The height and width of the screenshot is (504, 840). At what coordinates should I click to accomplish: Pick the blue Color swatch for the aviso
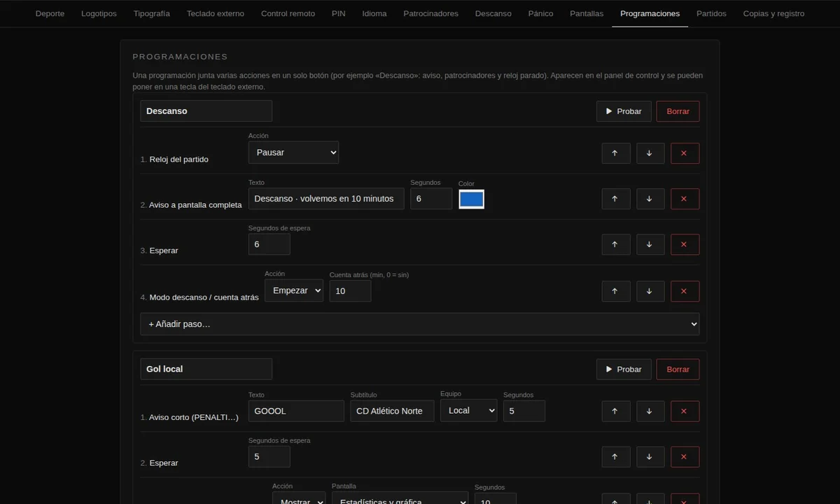coord(472,199)
